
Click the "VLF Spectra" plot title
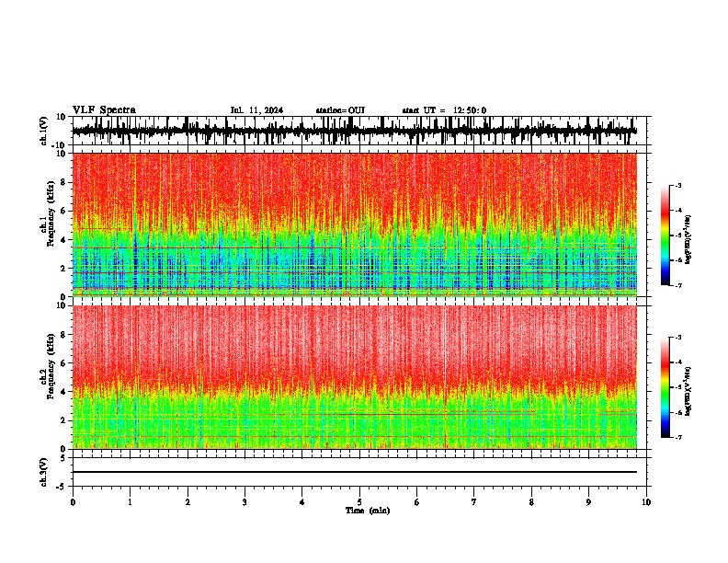click(x=104, y=110)
